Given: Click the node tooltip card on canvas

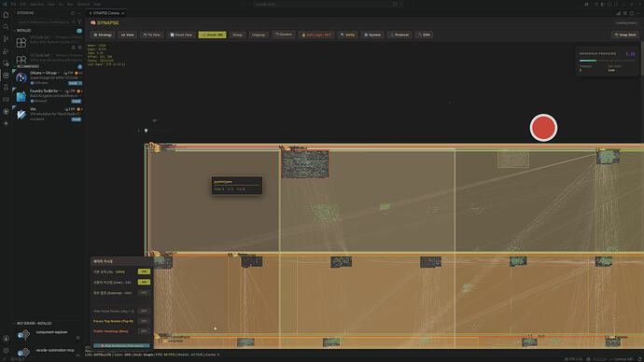Looking at the screenshot, I should pos(237,186).
